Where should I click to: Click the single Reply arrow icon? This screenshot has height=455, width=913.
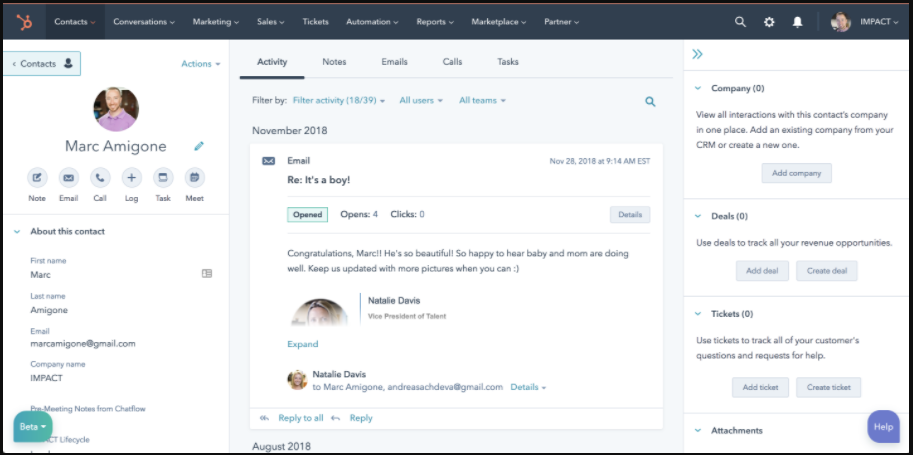click(335, 418)
